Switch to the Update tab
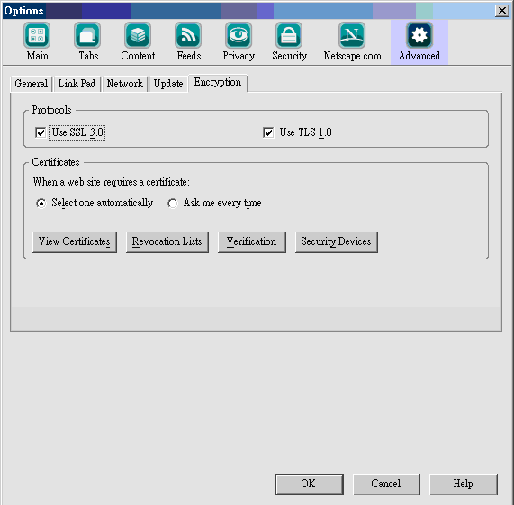Viewport: 514px width, 505px height. coord(168,83)
